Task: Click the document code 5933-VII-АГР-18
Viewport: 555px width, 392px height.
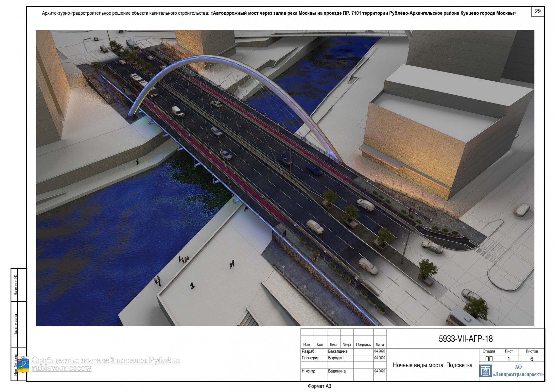Action: click(465, 339)
